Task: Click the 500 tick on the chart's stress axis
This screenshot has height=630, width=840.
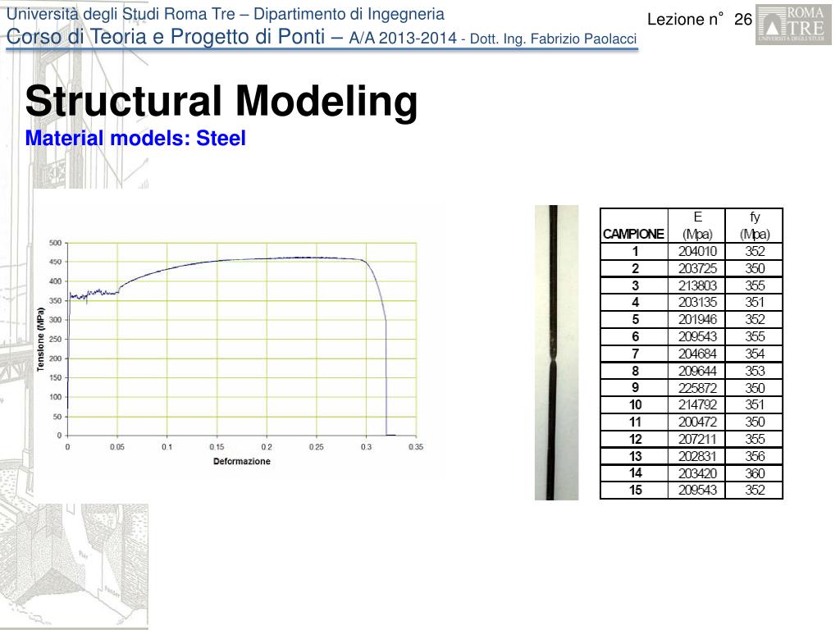Action: point(56,243)
